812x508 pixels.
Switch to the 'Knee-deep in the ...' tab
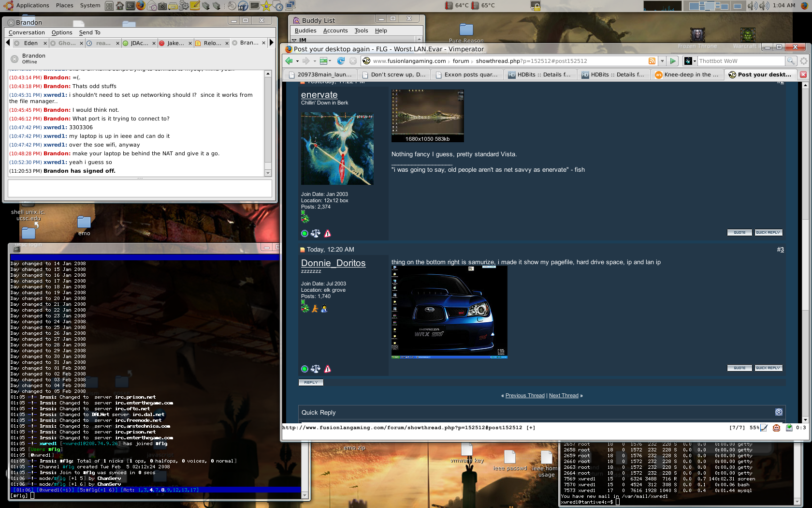(687, 75)
